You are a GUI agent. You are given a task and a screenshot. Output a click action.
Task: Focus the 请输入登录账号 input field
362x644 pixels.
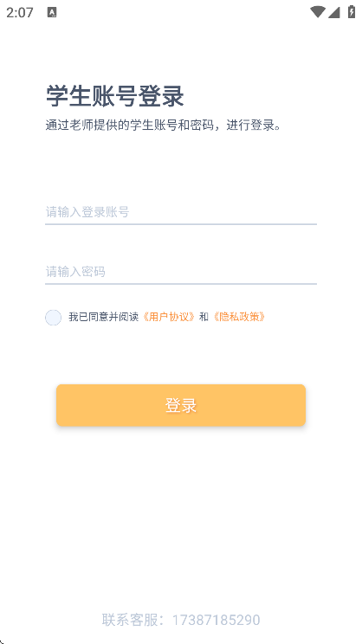[181, 212]
